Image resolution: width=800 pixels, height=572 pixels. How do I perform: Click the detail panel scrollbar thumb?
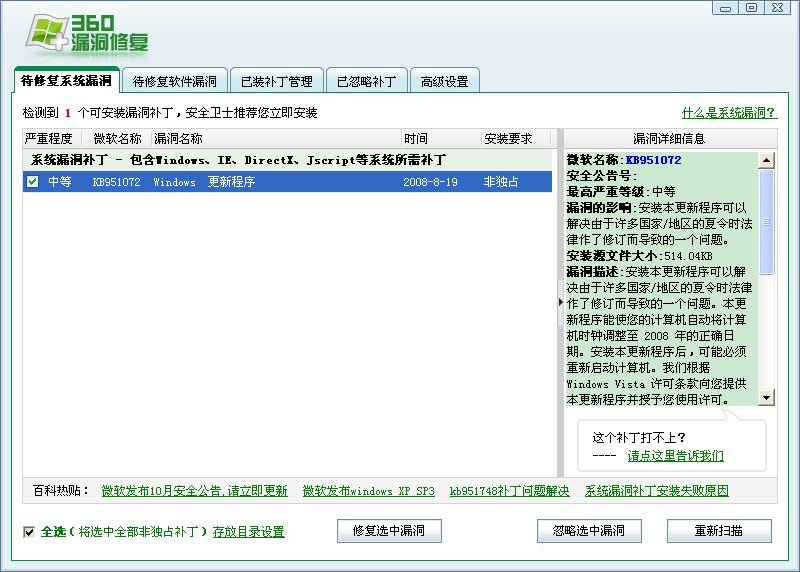coord(766,222)
